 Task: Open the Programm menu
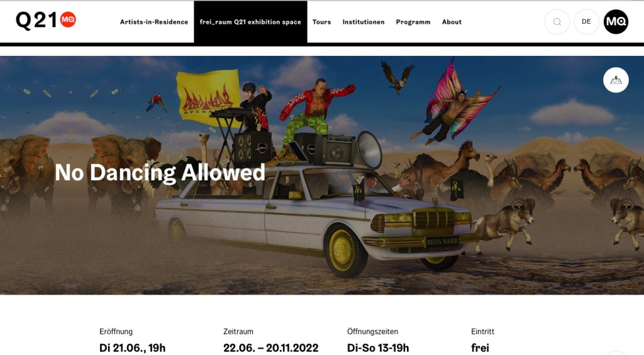413,22
